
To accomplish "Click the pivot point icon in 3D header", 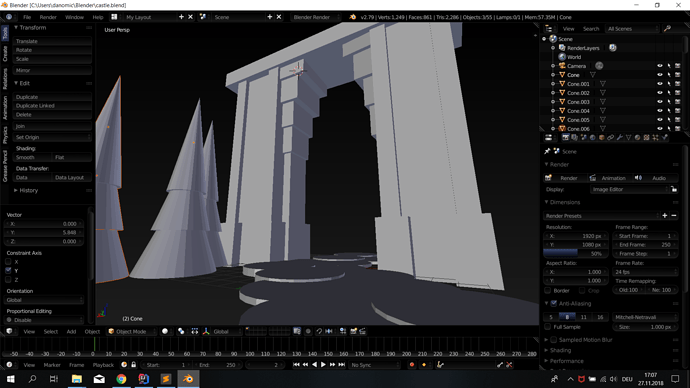I will [x=181, y=331].
